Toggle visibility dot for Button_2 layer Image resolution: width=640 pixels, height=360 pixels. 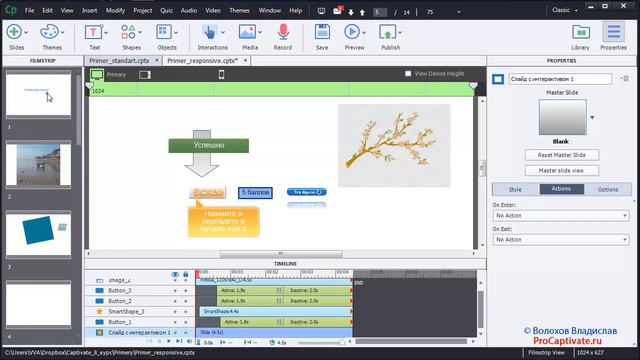click(x=175, y=301)
